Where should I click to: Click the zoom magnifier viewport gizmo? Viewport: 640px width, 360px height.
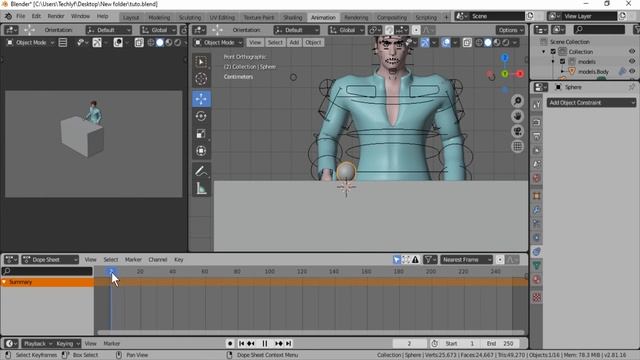(x=518, y=100)
